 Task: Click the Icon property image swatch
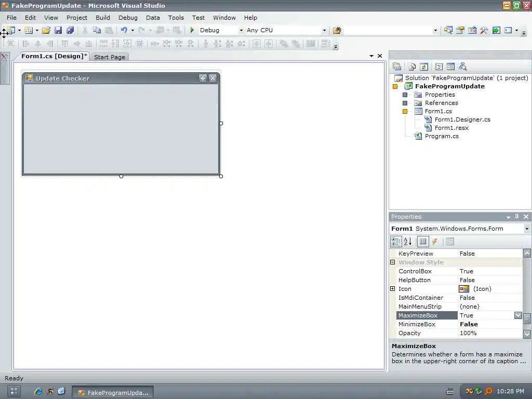[x=463, y=289]
